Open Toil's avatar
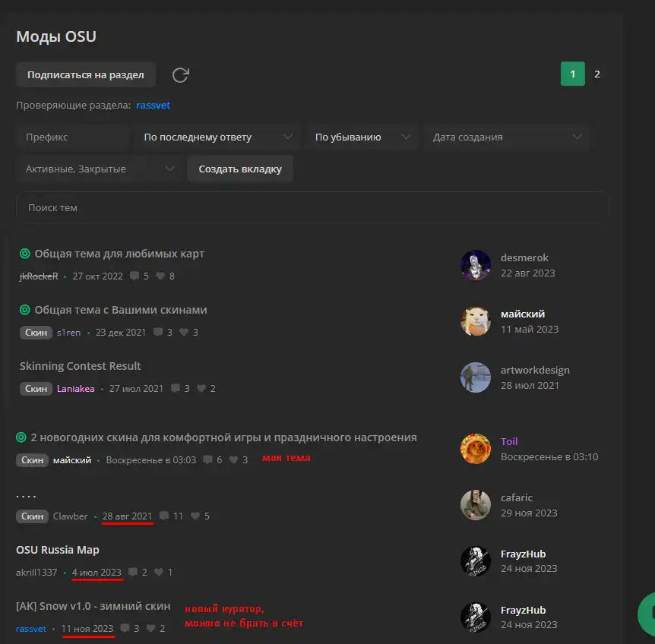 click(476, 449)
